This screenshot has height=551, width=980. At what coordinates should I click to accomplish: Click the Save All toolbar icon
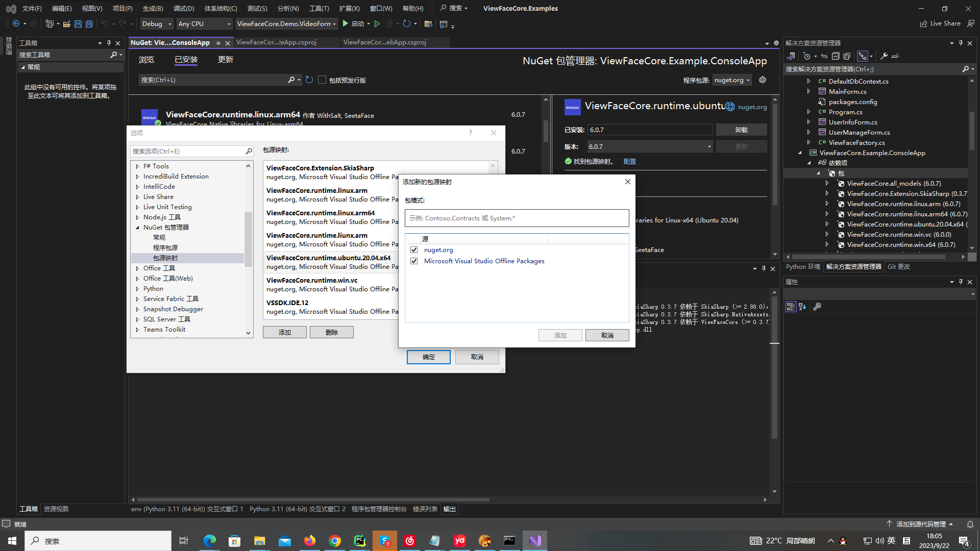(x=89, y=24)
